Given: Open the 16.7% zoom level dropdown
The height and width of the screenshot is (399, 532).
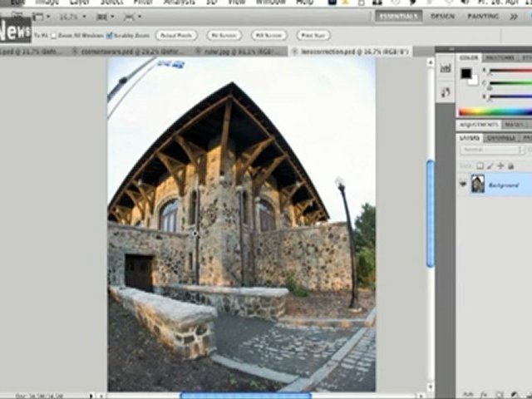Looking at the screenshot, I should tap(72, 17).
